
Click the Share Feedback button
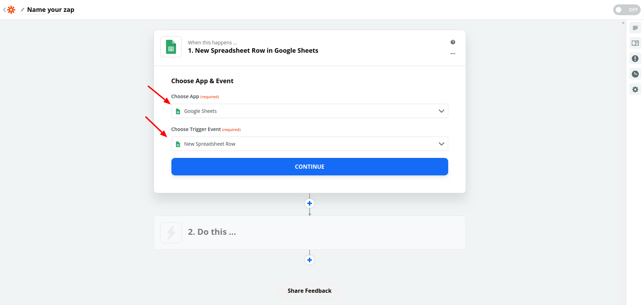(x=310, y=291)
